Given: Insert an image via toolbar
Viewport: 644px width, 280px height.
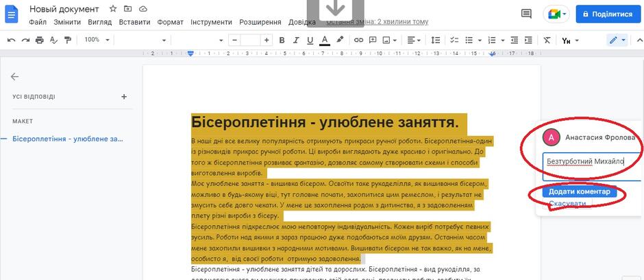Looking at the screenshot, I should (x=386, y=40).
